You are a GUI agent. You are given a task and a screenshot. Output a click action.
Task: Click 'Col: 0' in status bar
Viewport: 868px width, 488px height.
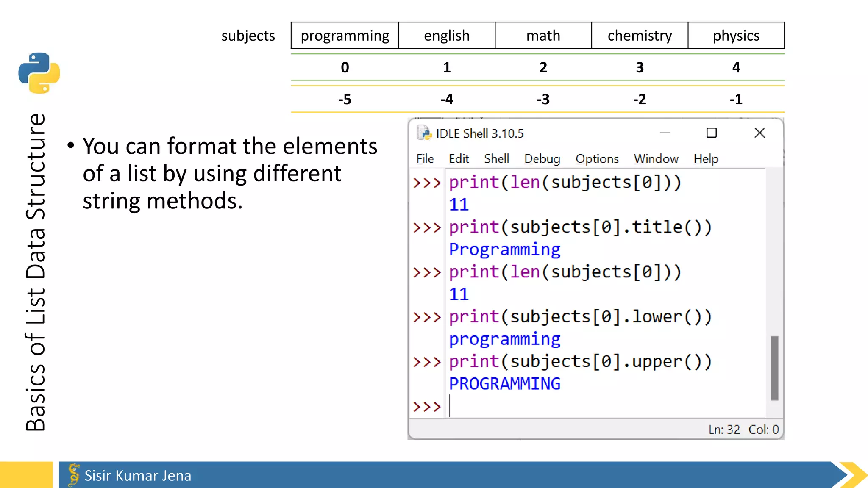click(764, 430)
